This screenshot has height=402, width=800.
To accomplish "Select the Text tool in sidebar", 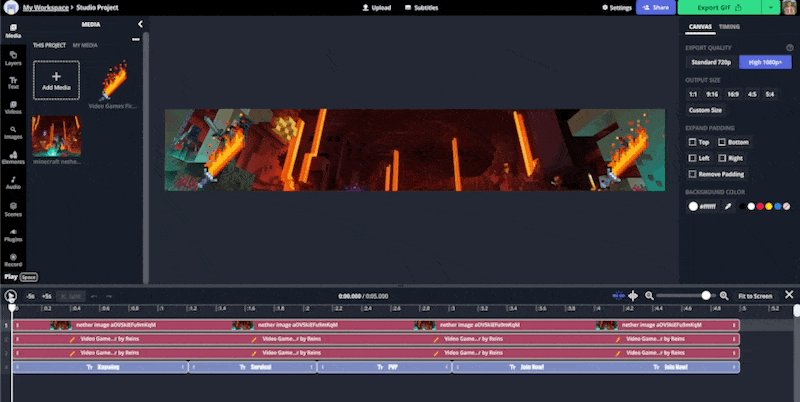I will click(13, 82).
